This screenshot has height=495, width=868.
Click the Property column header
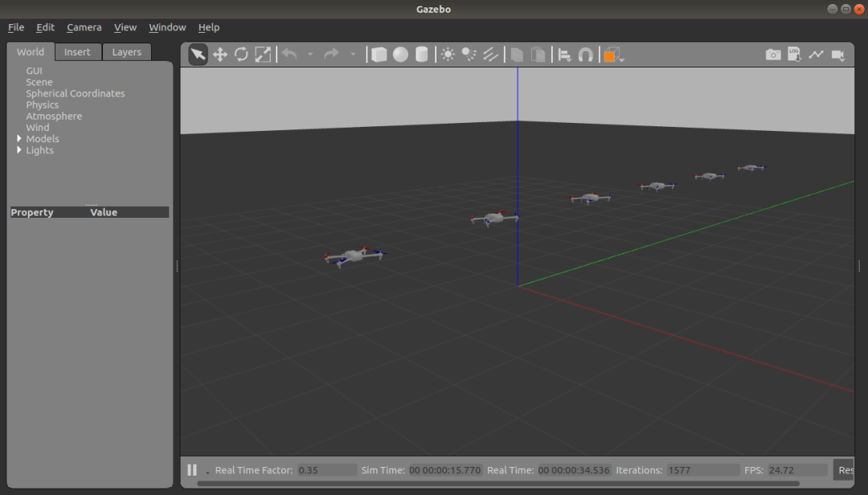tap(32, 212)
